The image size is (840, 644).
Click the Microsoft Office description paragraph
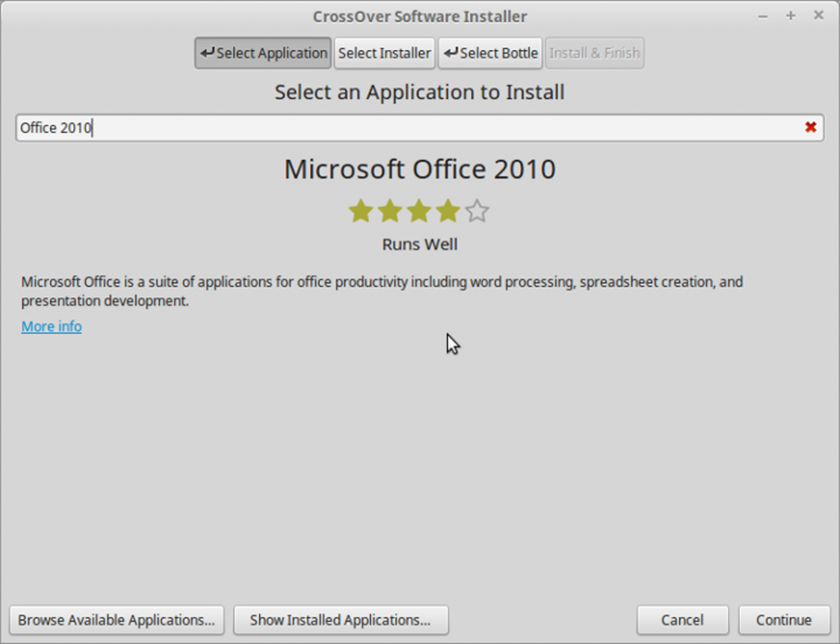(382, 291)
